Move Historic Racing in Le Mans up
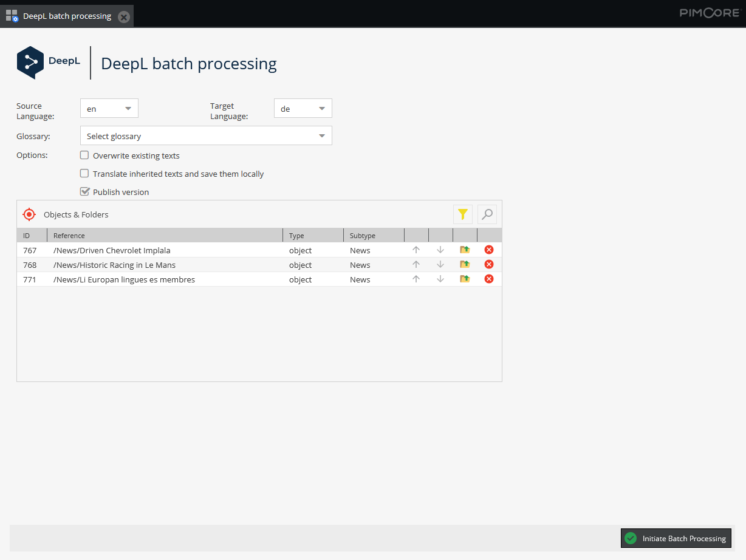Screen dimensions: 746x560 pos(416,264)
